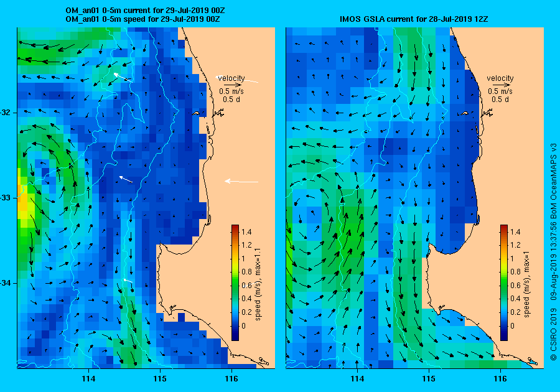560x392 pixels.
Task: Click the '1.4' tick on left color bar
Action: pos(246,232)
